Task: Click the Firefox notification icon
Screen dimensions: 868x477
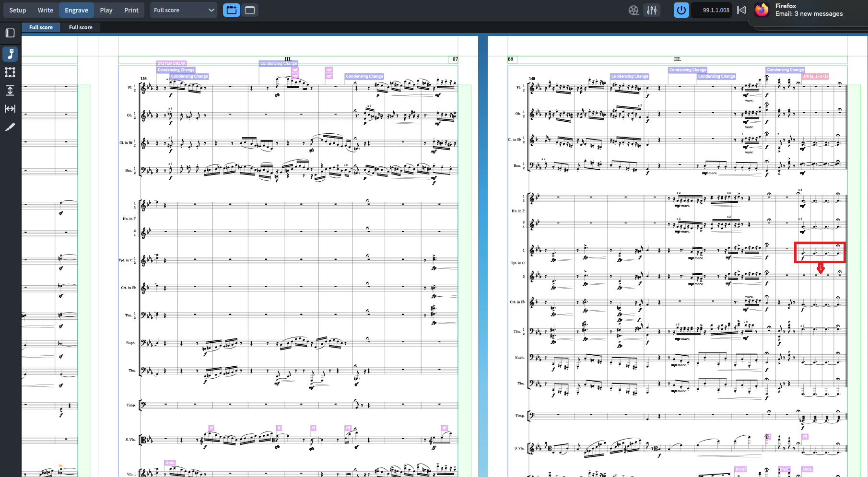Action: (x=762, y=10)
